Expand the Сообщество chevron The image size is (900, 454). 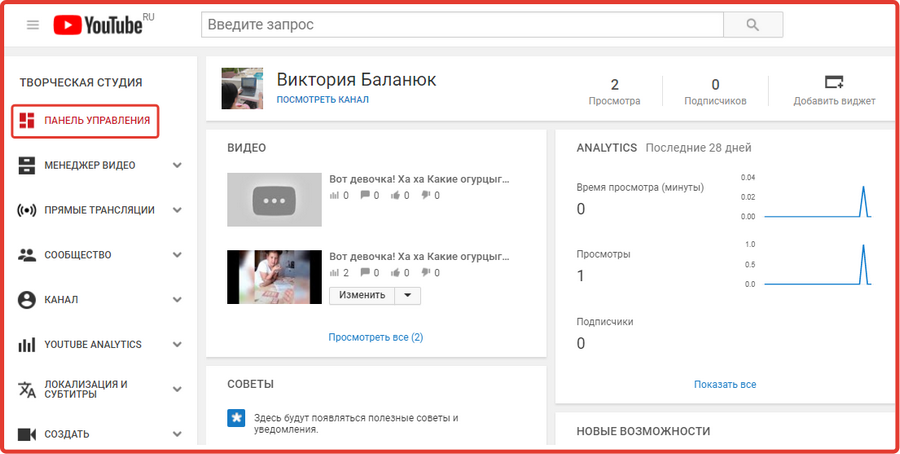click(177, 255)
